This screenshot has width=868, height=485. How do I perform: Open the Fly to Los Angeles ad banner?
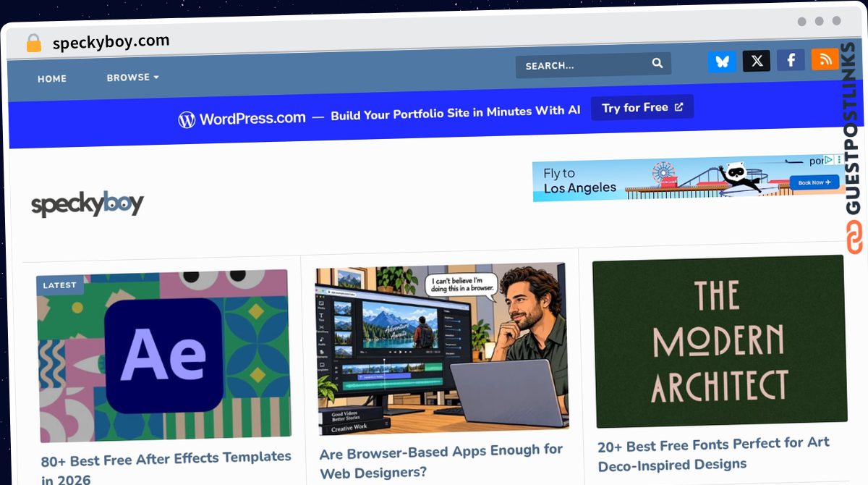(690, 178)
